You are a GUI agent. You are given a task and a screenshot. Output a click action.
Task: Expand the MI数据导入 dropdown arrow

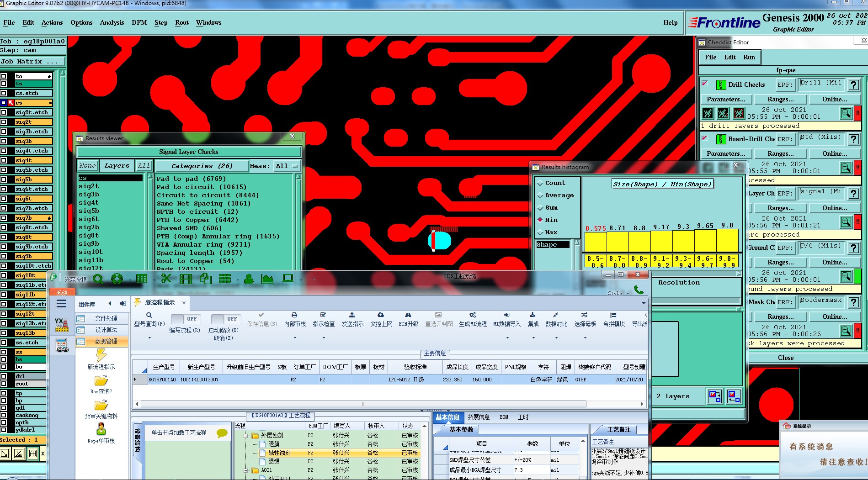(507, 338)
